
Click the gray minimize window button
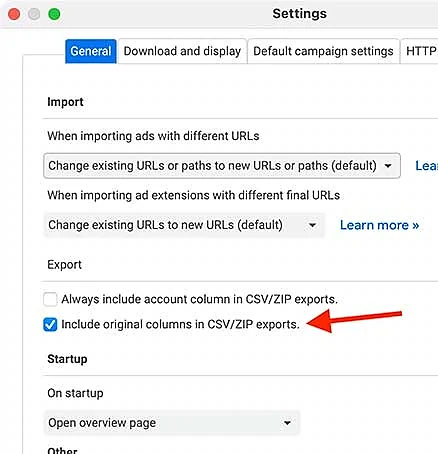pyautogui.click(x=34, y=14)
